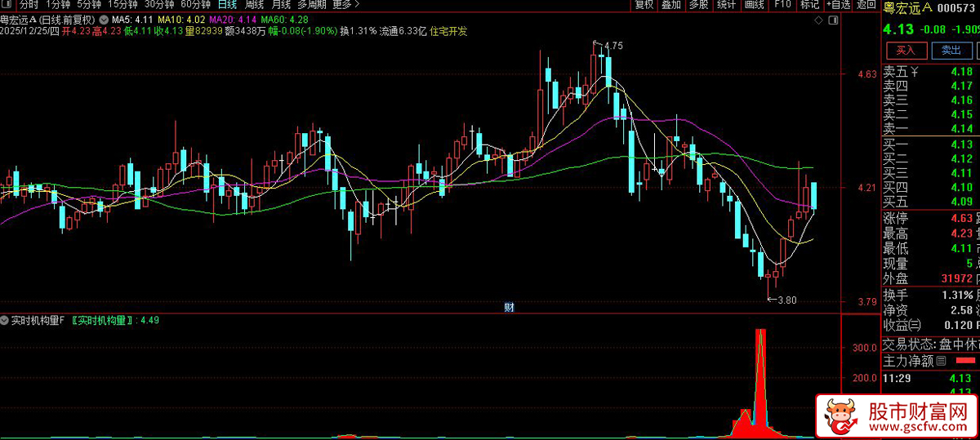Select the 1分钟 period

tap(57, 5)
